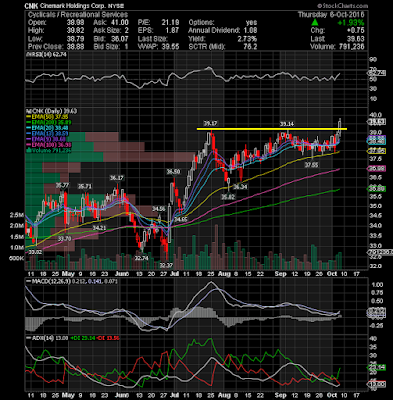Click the date Thursday 6-Oct-2016
The height and width of the screenshot is (400, 393).
331,14
